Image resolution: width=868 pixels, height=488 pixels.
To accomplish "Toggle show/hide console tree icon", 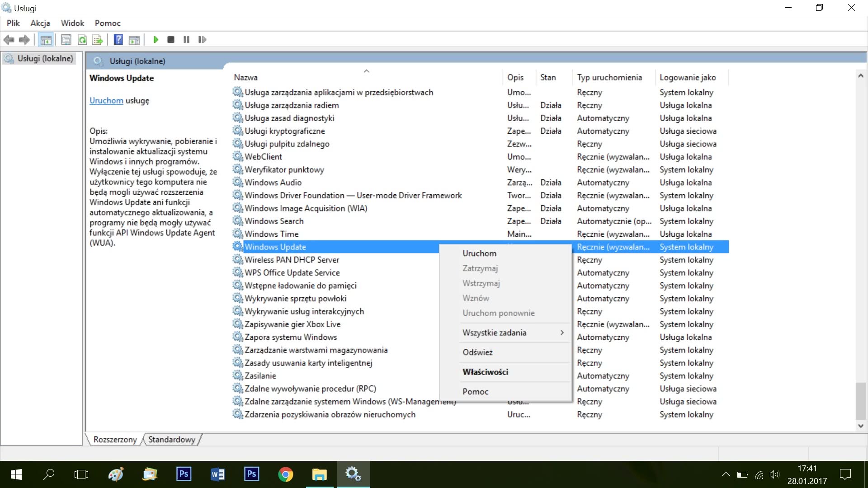I will [x=46, y=40].
